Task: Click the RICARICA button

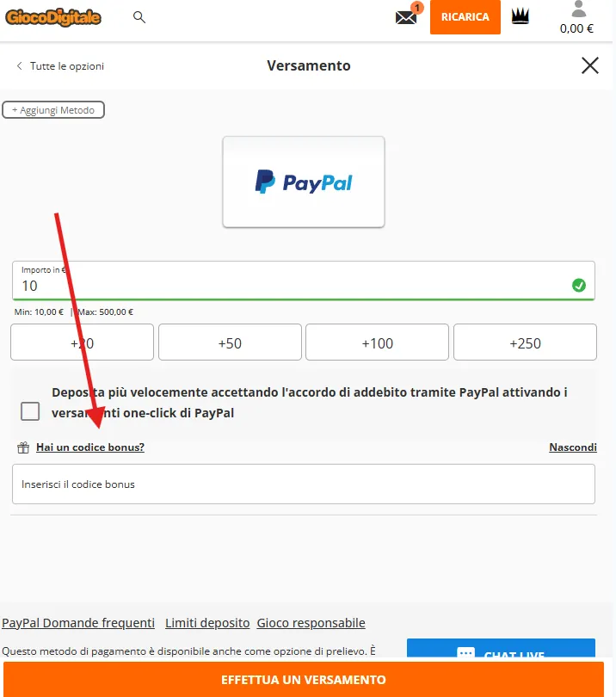Action: pos(465,17)
